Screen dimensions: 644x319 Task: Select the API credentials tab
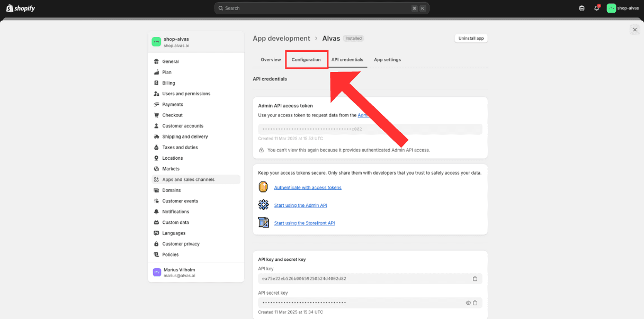click(x=347, y=60)
